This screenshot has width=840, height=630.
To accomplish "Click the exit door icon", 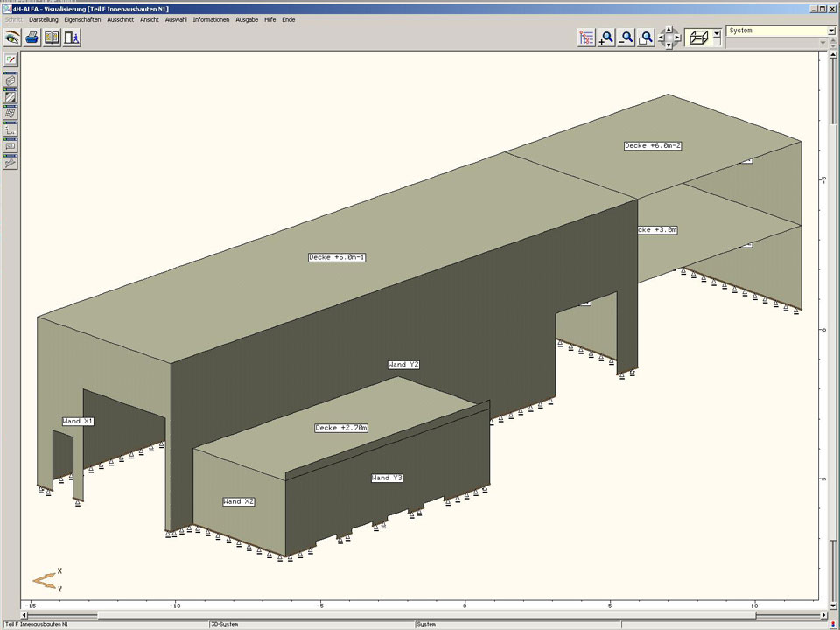I will point(72,38).
